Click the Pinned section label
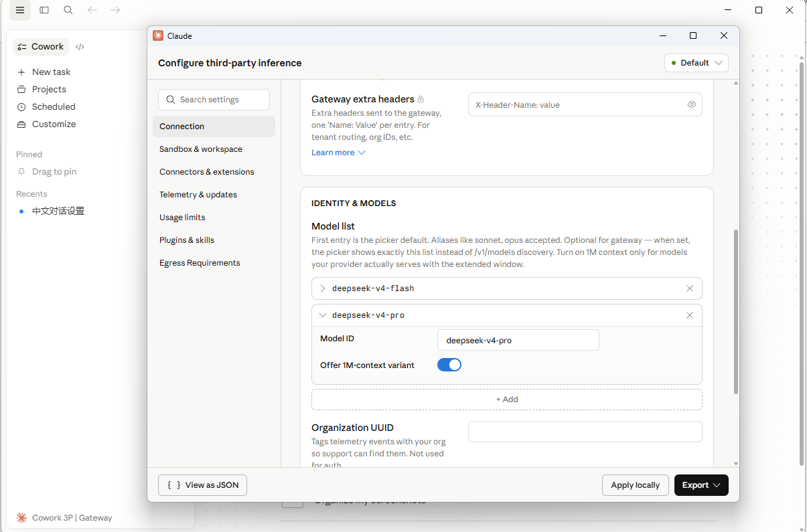 (29, 155)
